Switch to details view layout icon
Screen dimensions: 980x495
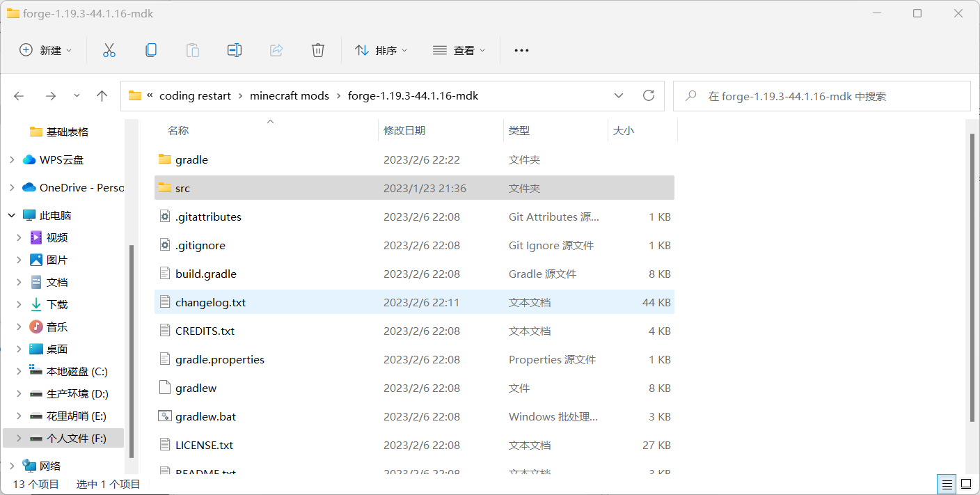tap(947, 484)
